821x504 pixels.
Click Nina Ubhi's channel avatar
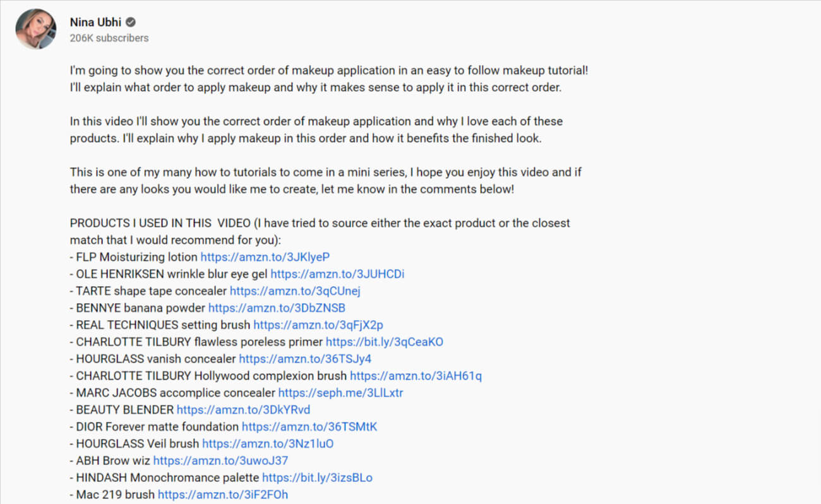coord(36,29)
